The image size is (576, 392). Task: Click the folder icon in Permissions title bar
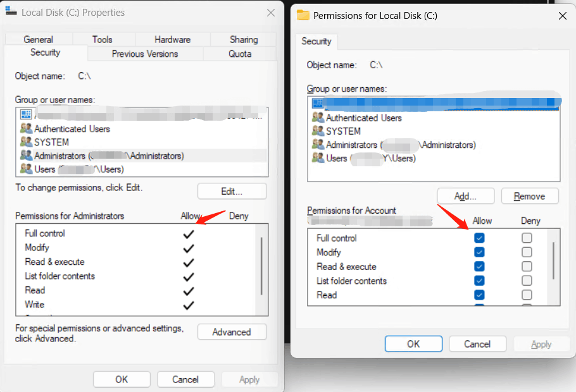[x=303, y=15]
